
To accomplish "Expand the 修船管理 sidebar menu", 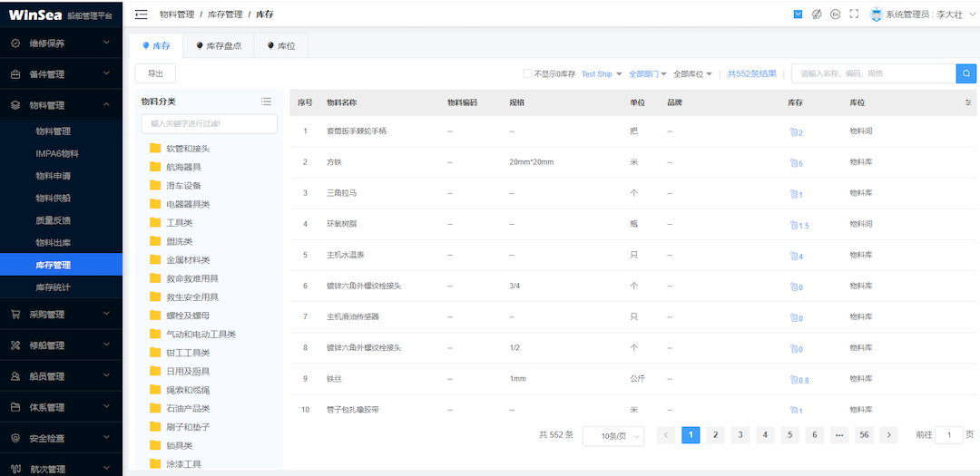I will pos(62,345).
